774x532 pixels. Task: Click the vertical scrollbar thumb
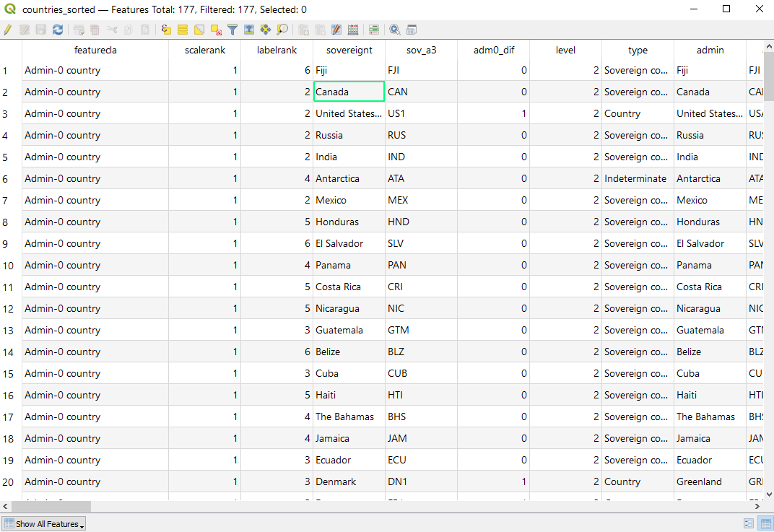(768, 77)
